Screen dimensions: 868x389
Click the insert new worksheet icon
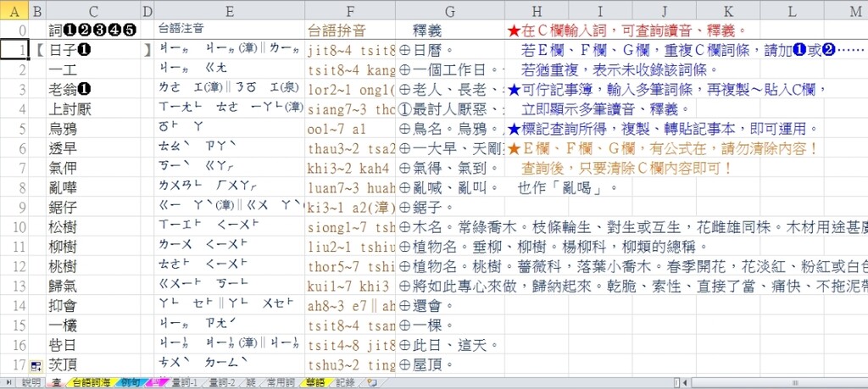coord(371,383)
